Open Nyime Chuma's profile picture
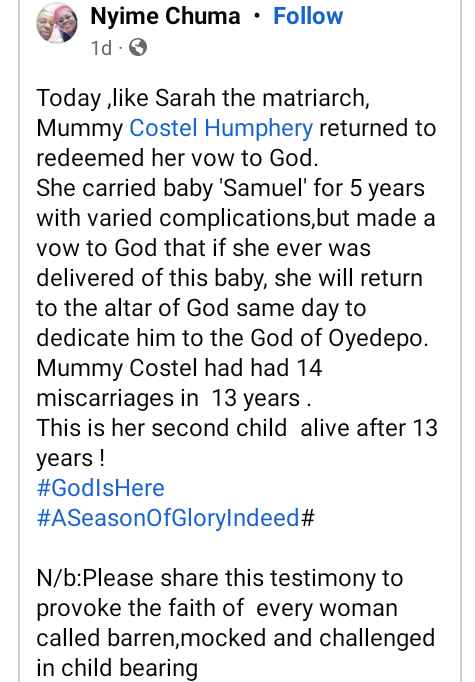Screen dimensions: 475x682 tap(57, 23)
